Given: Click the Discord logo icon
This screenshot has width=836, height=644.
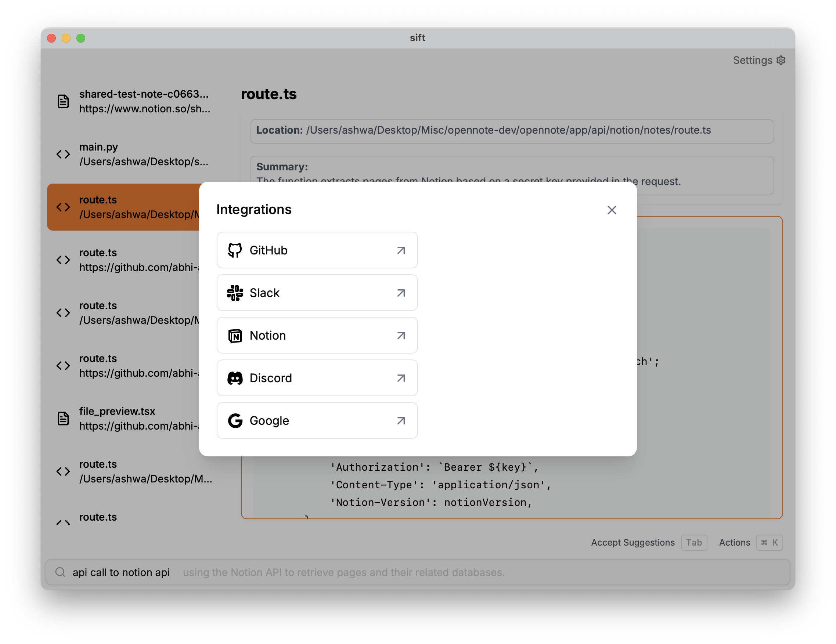Looking at the screenshot, I should click(x=235, y=378).
